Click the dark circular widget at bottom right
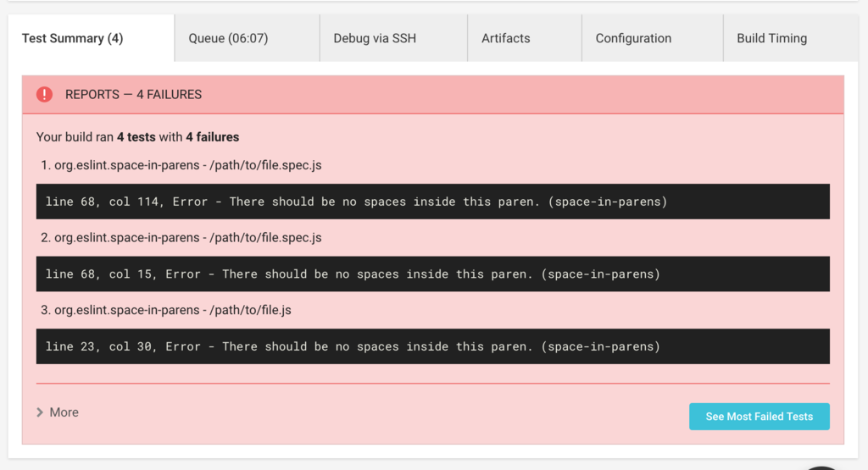 tap(821, 467)
